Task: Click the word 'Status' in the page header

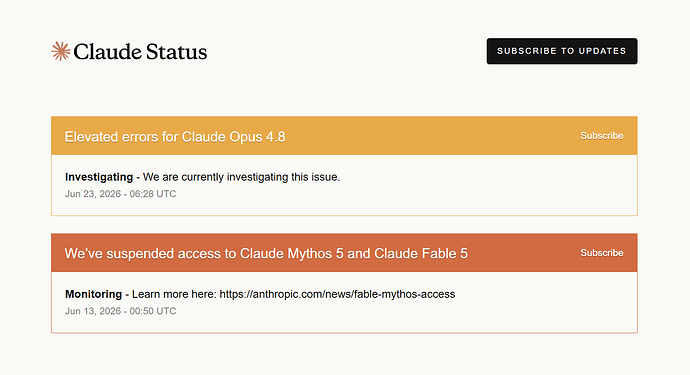Action: coord(176,52)
